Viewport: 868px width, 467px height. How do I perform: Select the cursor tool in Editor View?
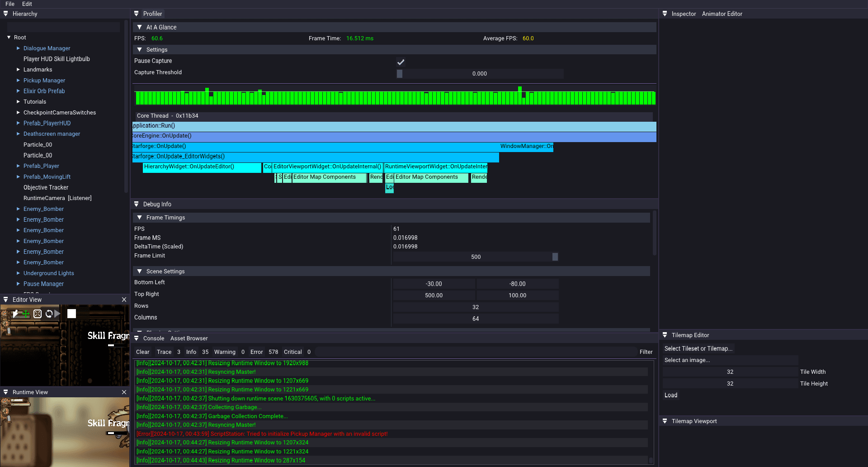click(x=15, y=314)
